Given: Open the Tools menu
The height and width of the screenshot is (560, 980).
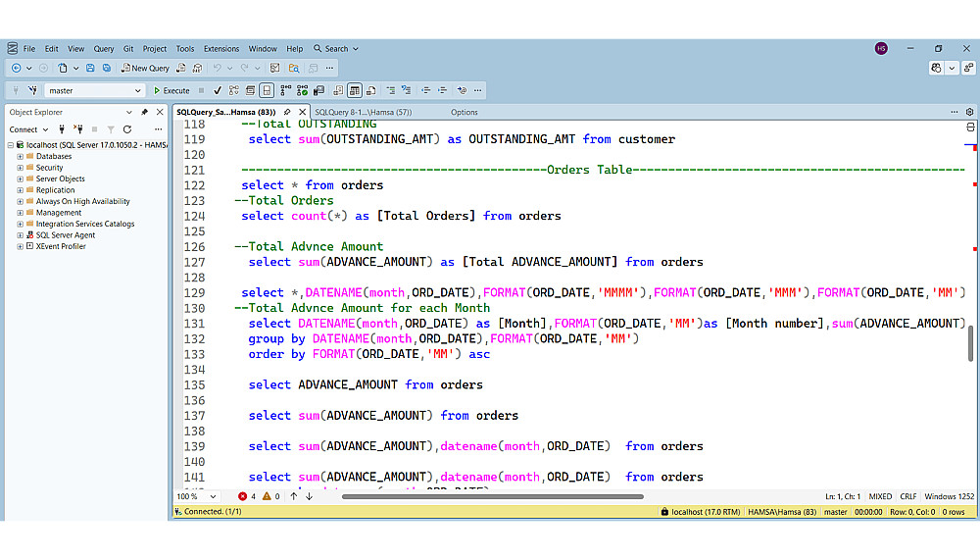Looking at the screenshot, I should click(x=185, y=48).
